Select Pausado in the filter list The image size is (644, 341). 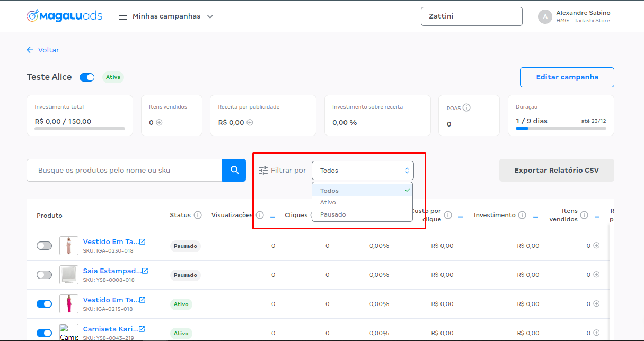coord(333,214)
